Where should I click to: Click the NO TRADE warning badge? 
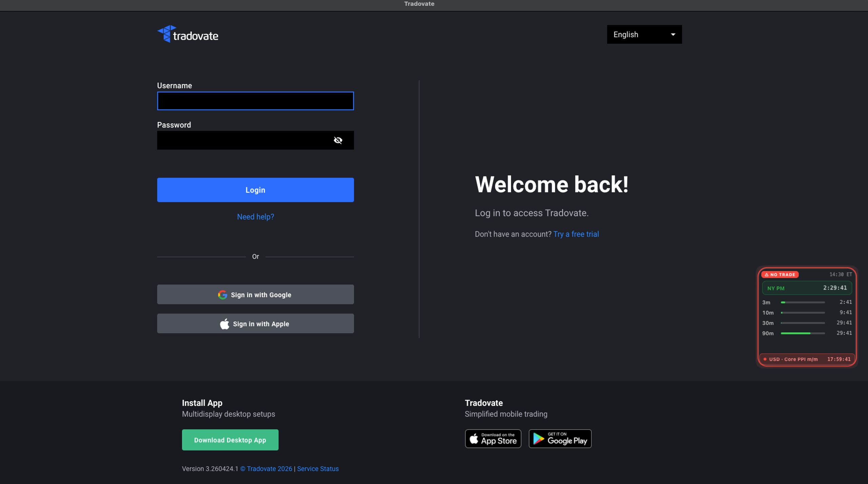(780, 275)
